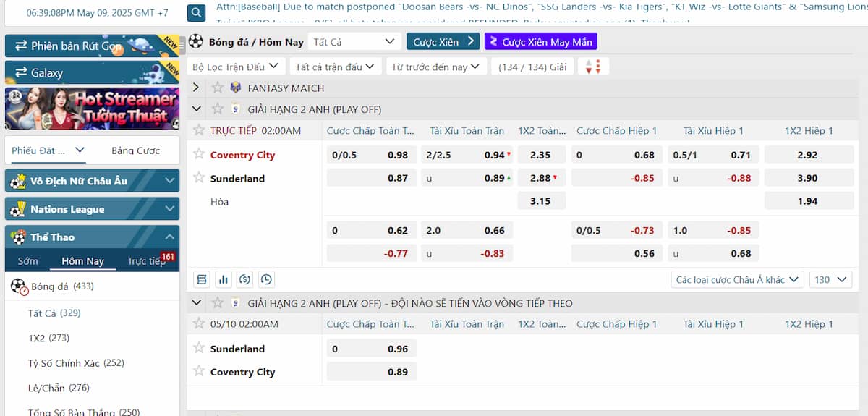The image size is (868, 416).
Task: Star Sunderland in the 05/10 match
Action: (x=199, y=347)
